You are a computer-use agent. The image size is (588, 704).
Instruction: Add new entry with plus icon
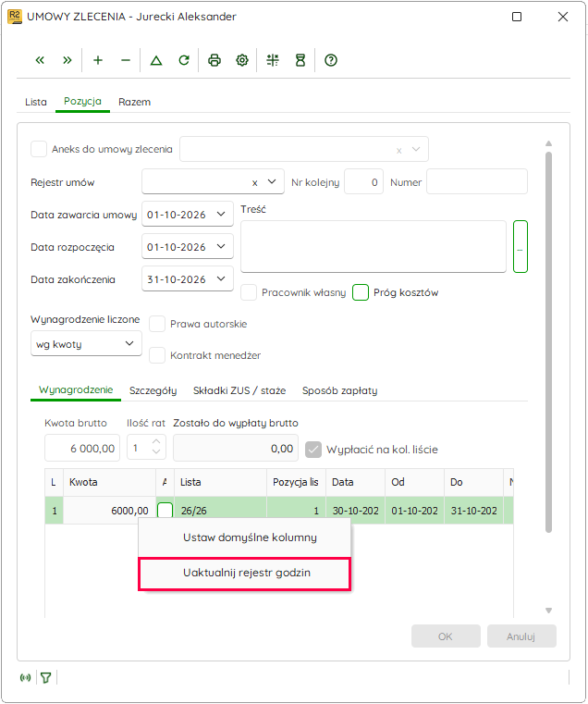click(x=98, y=60)
